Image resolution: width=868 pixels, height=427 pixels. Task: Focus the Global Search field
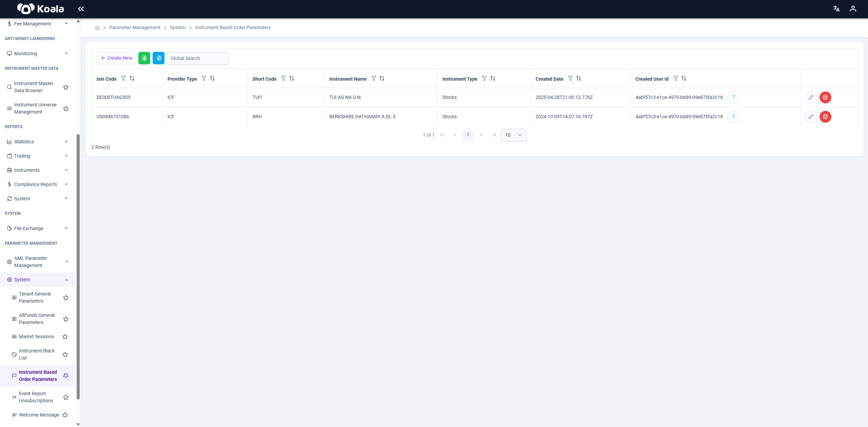[x=197, y=58]
